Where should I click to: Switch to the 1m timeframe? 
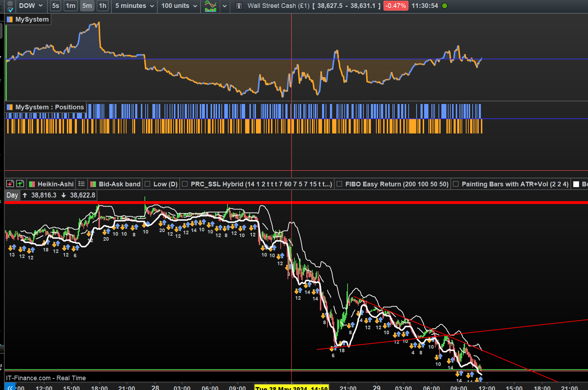(x=70, y=6)
